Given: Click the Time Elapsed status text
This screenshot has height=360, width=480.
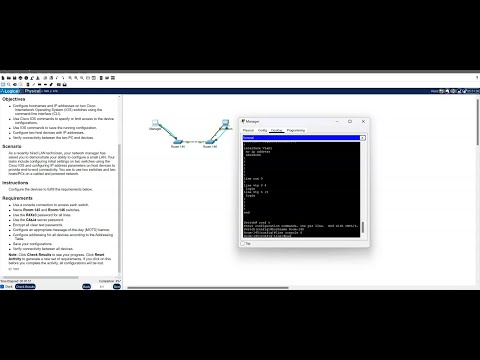Looking at the screenshot, I should [x=16, y=281].
